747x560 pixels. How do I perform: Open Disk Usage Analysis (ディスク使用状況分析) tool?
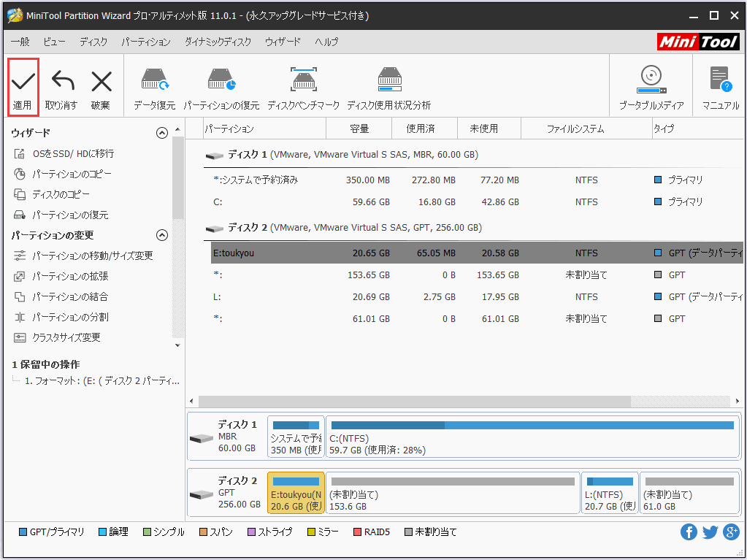pyautogui.click(x=388, y=89)
